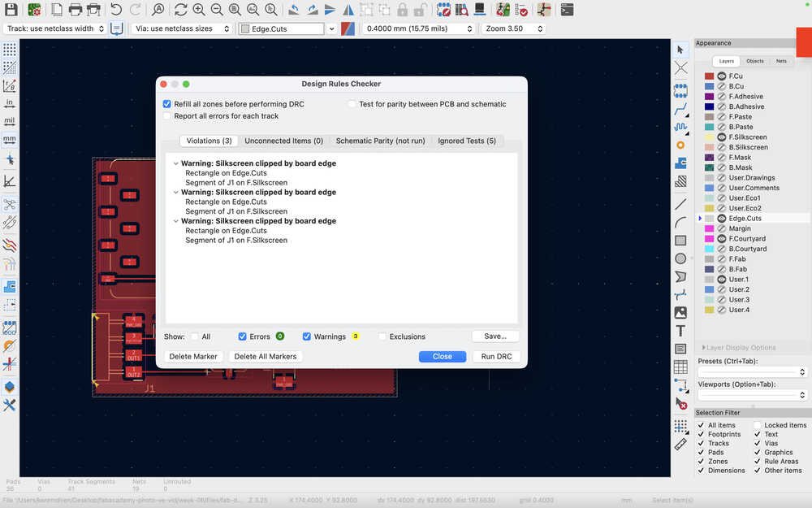Switch units to inches icon
This screenshot has height=508, width=812.
point(9,104)
